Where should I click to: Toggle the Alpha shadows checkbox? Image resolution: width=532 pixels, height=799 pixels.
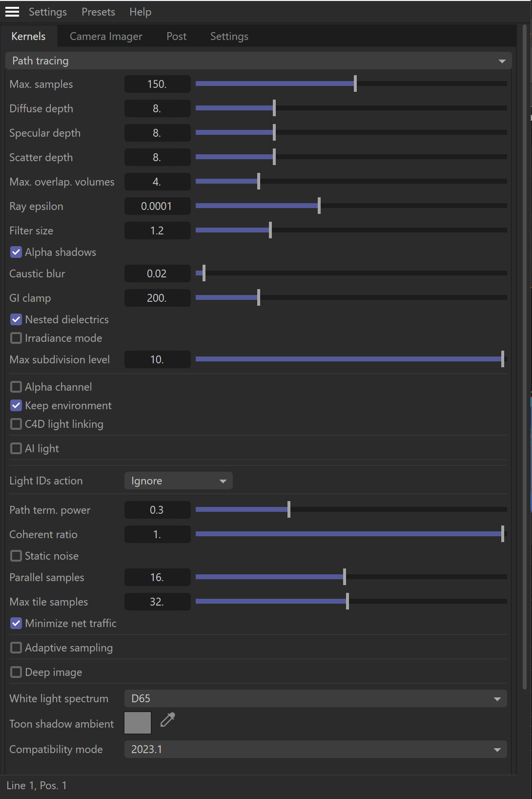click(16, 252)
